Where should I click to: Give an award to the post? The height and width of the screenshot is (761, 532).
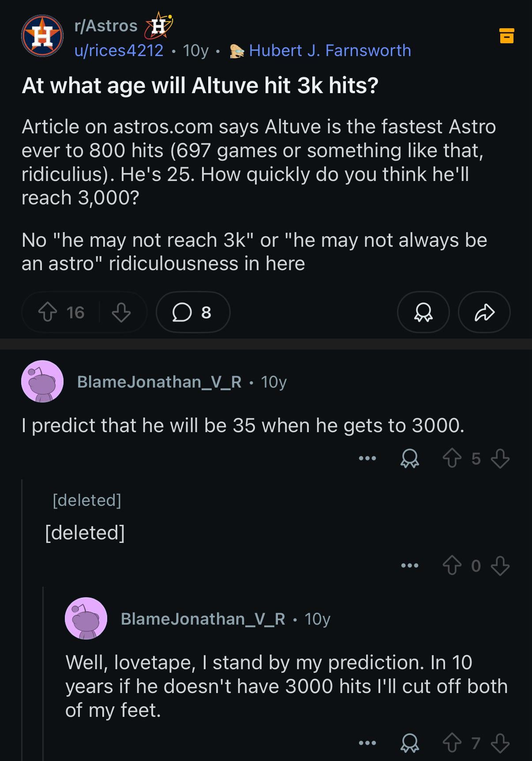click(x=423, y=312)
